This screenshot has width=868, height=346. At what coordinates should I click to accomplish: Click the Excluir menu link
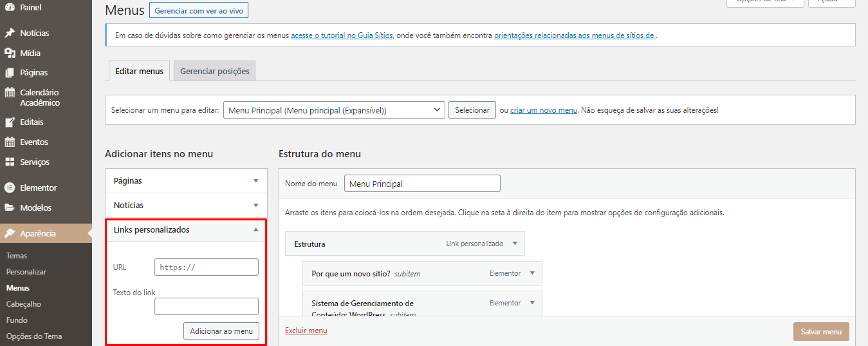click(306, 331)
